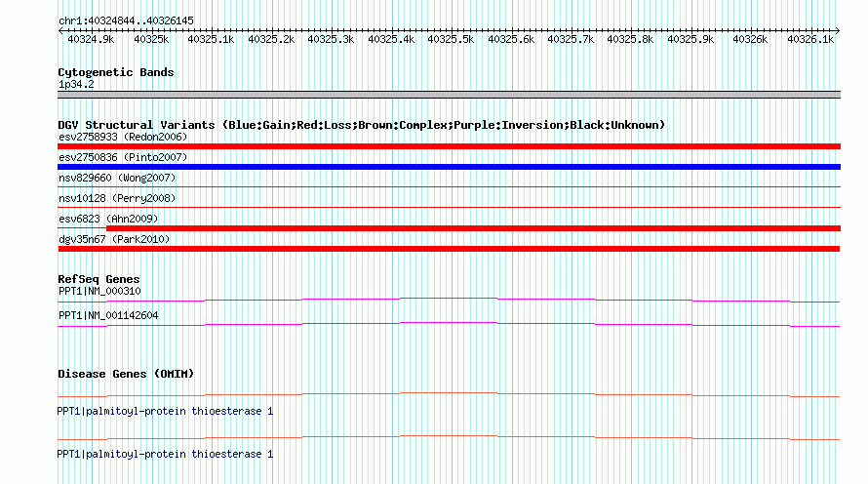The height and width of the screenshot is (484, 868).
Task: Click the 40325.9k ruler tick label
Action: click(690, 40)
